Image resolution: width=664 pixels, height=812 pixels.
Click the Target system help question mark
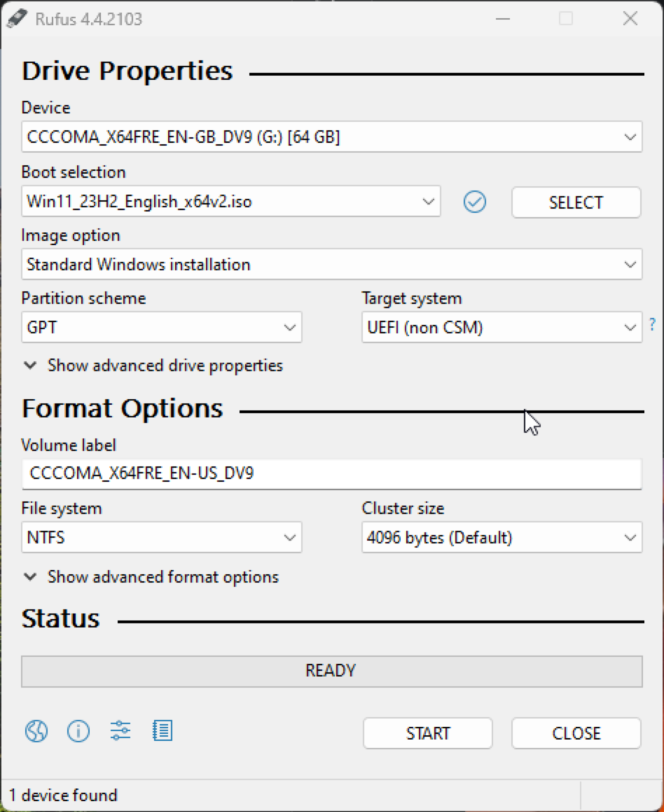[652, 325]
